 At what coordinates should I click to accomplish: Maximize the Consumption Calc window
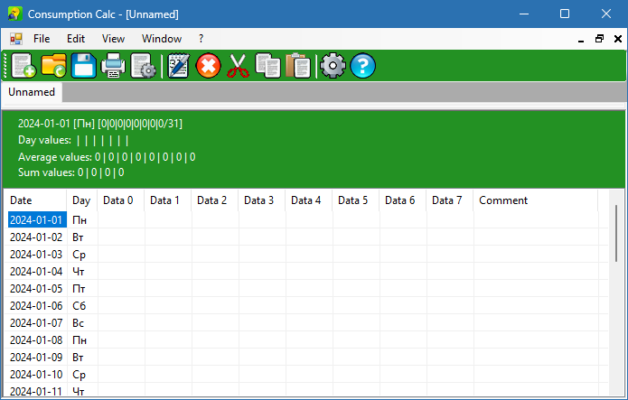coord(564,14)
